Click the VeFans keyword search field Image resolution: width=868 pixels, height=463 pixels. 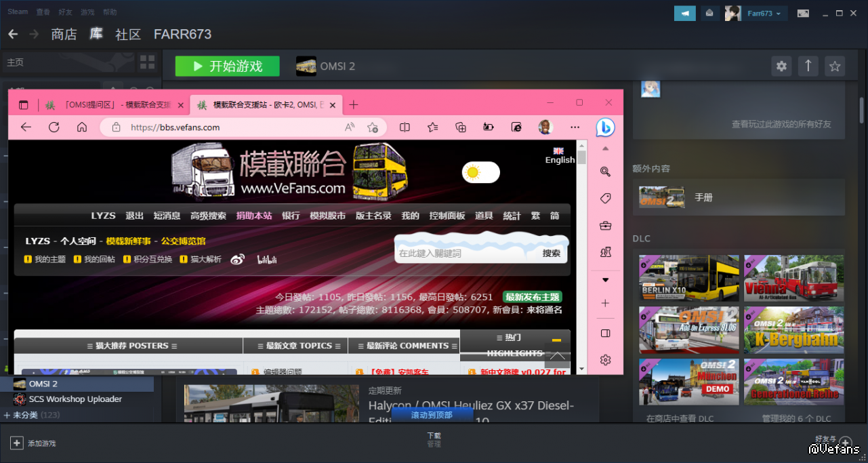tap(466, 253)
